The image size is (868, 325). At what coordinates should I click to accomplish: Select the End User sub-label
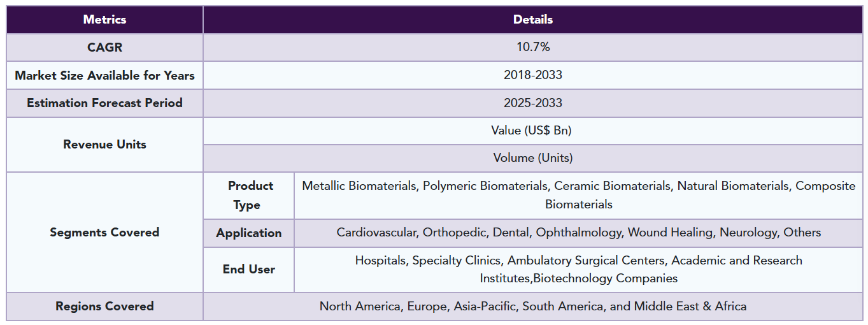click(x=249, y=270)
